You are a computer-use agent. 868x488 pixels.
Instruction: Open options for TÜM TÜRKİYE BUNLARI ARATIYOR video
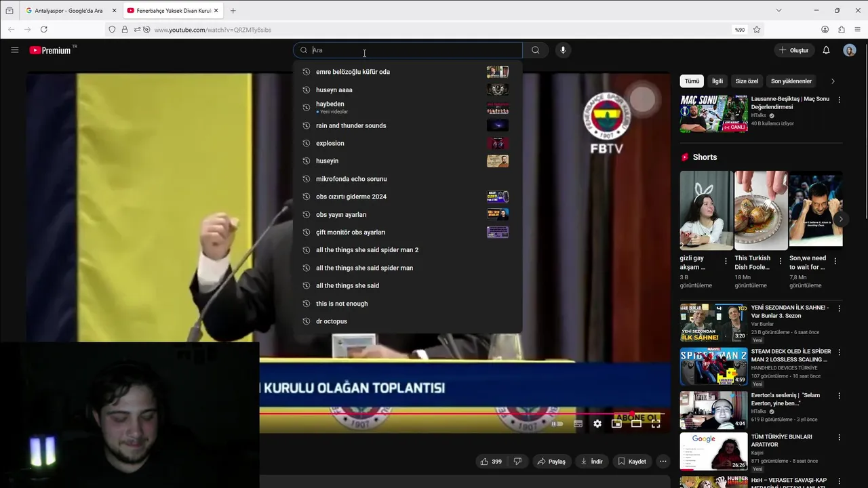(840, 438)
